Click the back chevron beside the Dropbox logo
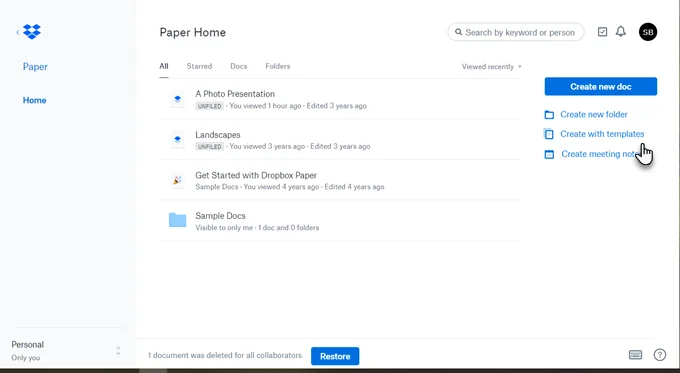The image size is (680, 373). tap(18, 32)
